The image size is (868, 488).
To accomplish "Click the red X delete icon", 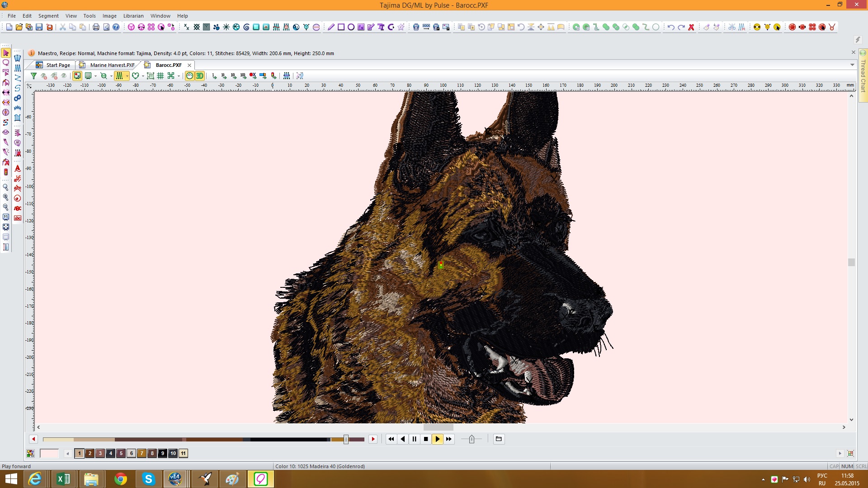I will tap(691, 27).
